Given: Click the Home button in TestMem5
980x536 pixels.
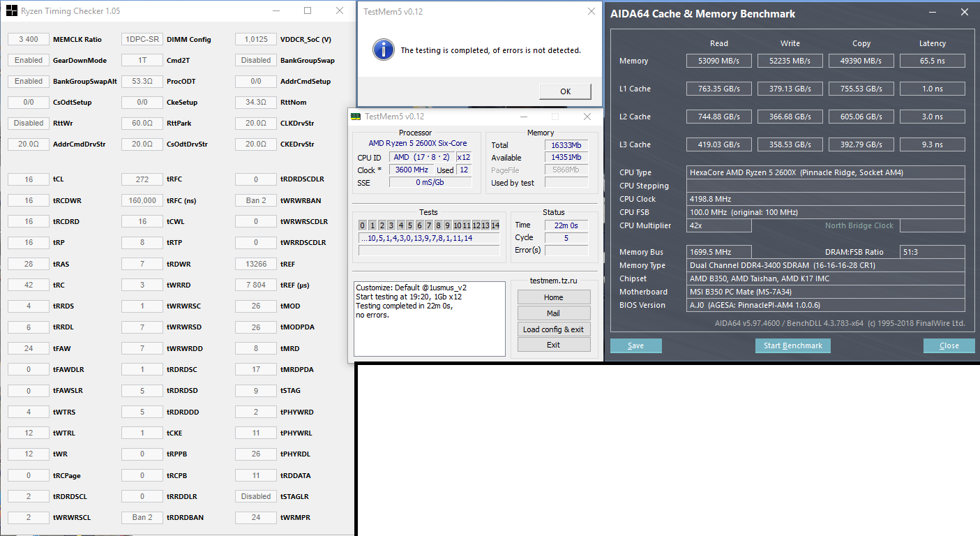Looking at the screenshot, I should [x=554, y=297].
